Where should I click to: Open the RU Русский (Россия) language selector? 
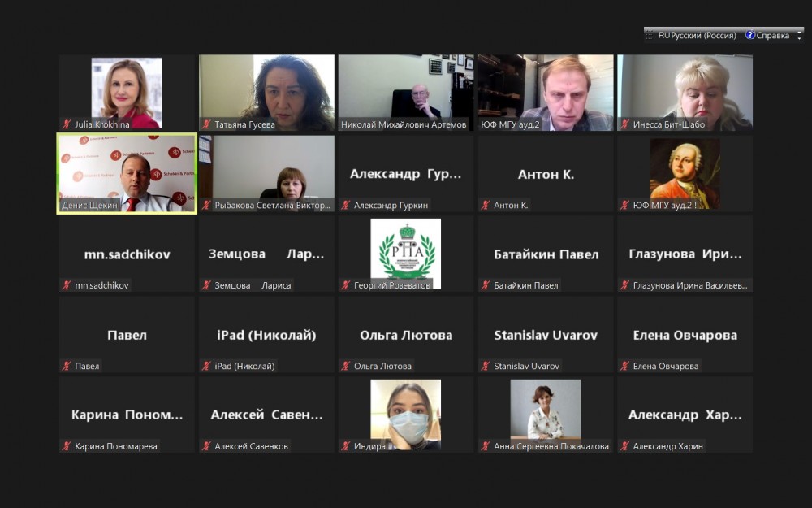[697, 35]
